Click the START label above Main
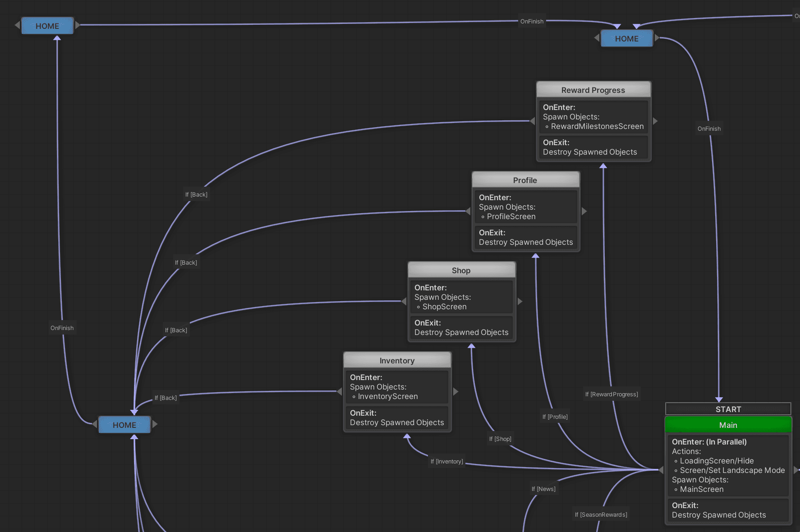Image resolution: width=800 pixels, height=532 pixels. [x=728, y=409]
